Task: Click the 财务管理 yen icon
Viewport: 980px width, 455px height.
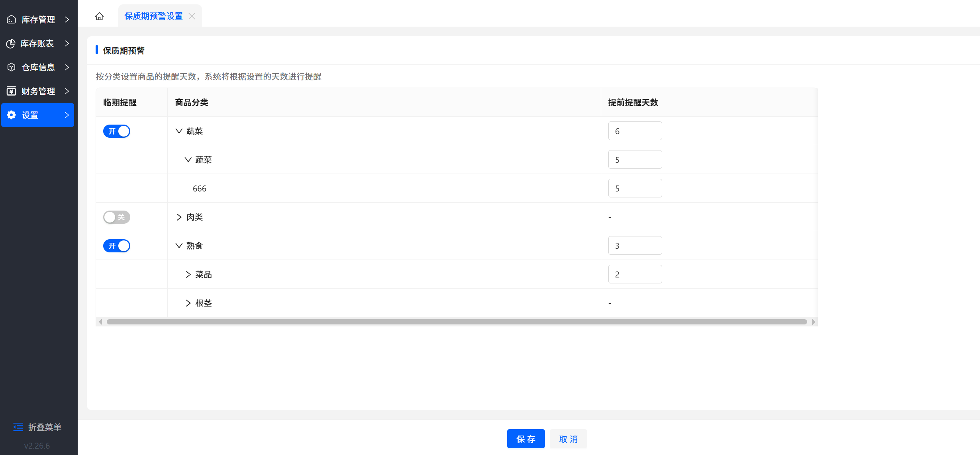Action: click(12, 91)
